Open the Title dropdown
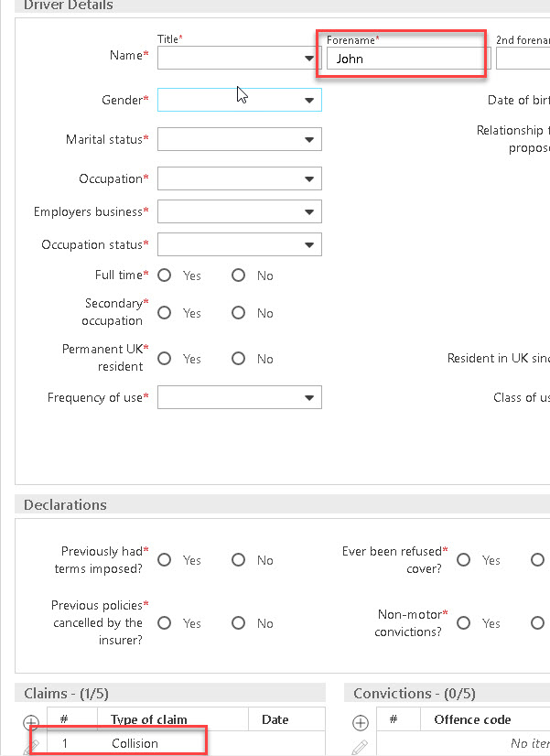The image size is (550, 756). pos(240,58)
